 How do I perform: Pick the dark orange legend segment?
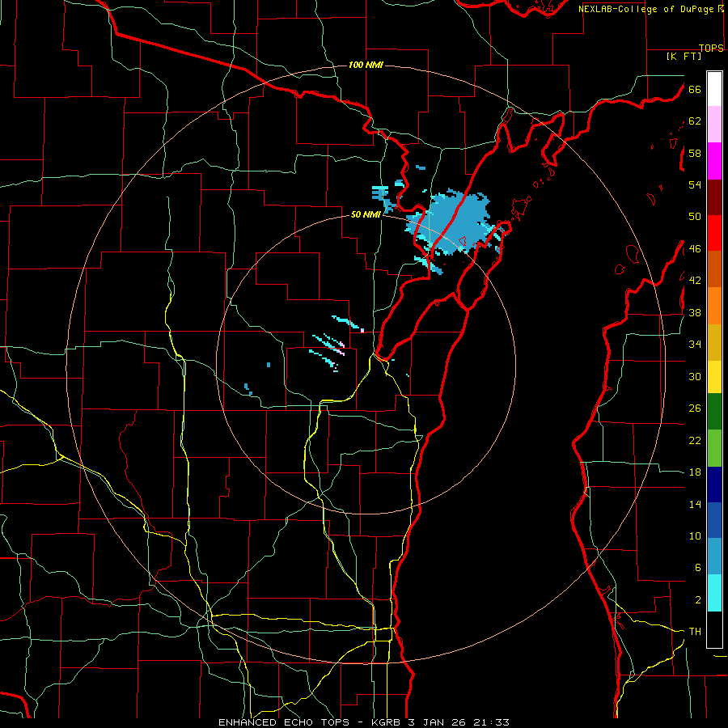714,269
